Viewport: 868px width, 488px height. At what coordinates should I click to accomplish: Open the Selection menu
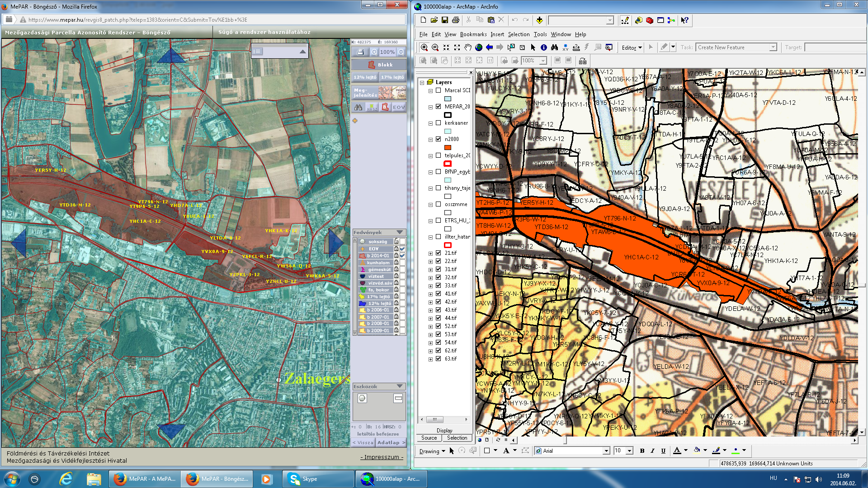[519, 34]
